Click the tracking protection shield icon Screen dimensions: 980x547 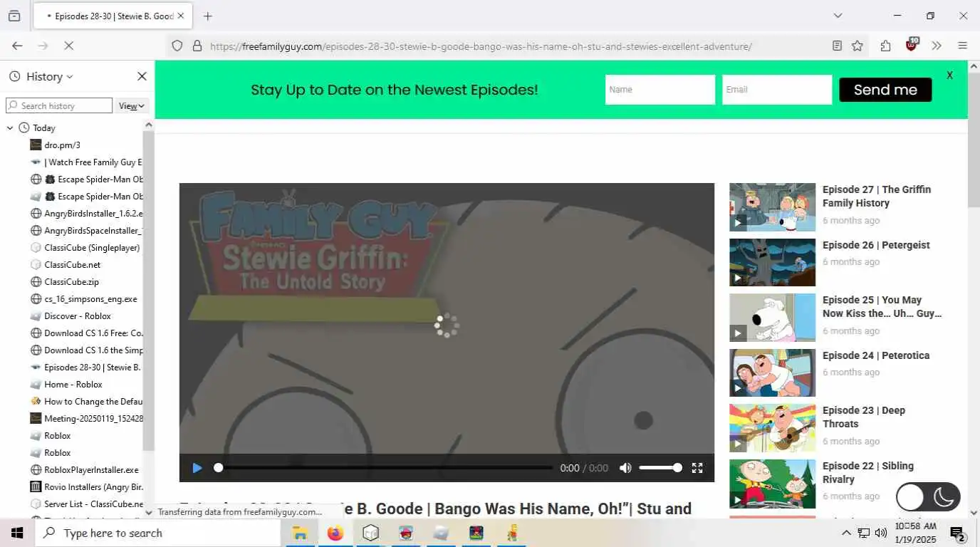pyautogui.click(x=177, y=46)
